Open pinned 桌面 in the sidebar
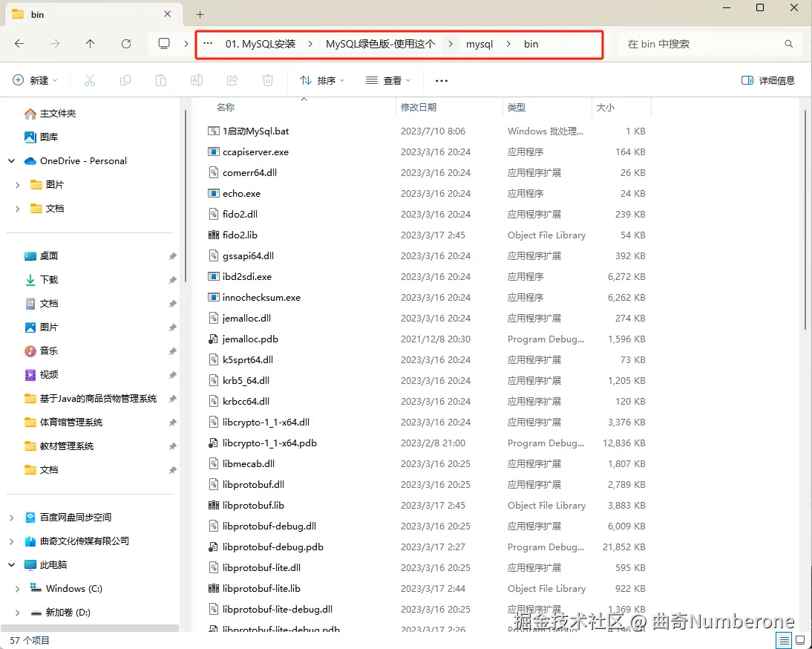Image resolution: width=812 pixels, height=649 pixels. pos(42,256)
